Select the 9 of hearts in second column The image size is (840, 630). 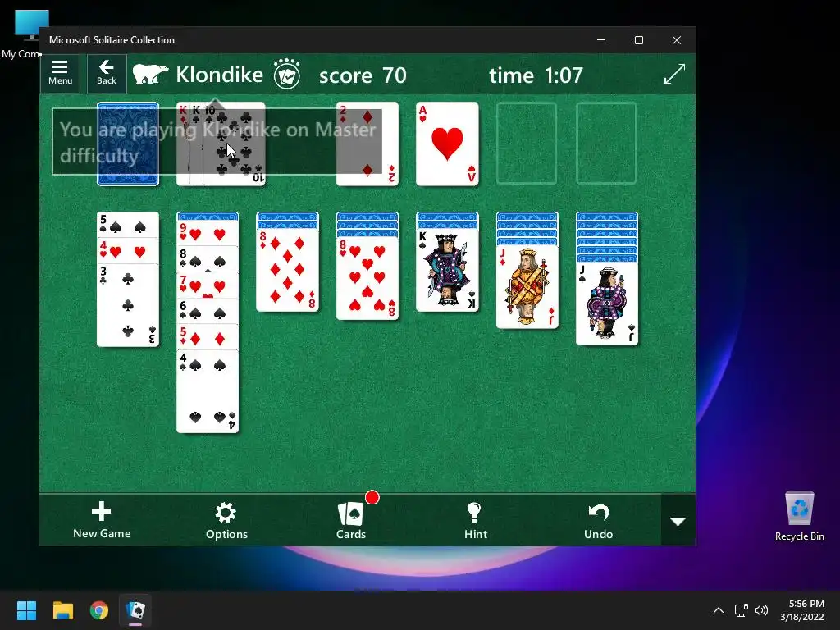[x=208, y=234]
